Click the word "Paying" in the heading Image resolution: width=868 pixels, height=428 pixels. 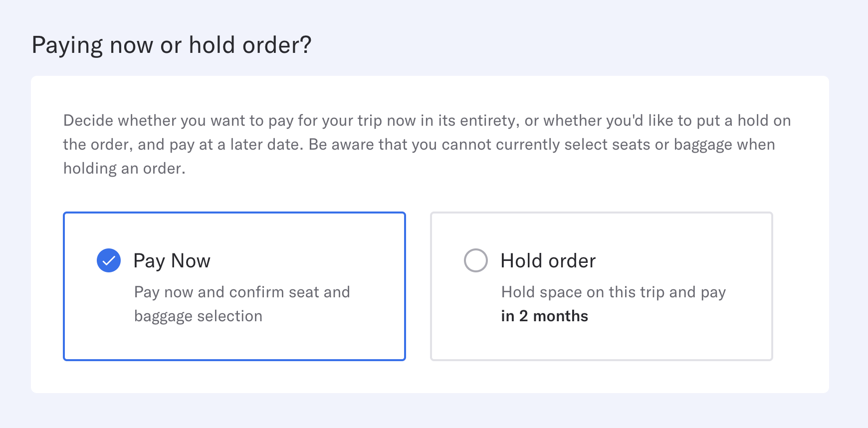pos(67,45)
